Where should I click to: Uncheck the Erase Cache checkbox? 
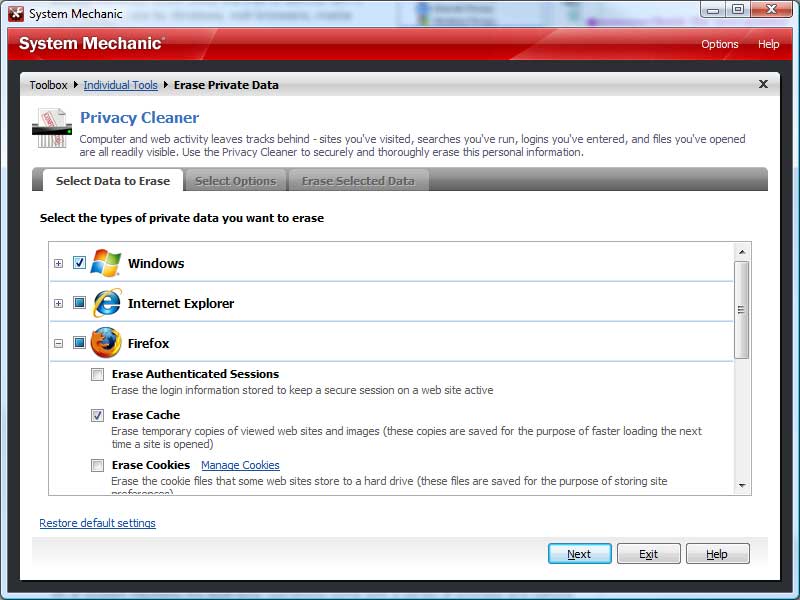coord(97,415)
